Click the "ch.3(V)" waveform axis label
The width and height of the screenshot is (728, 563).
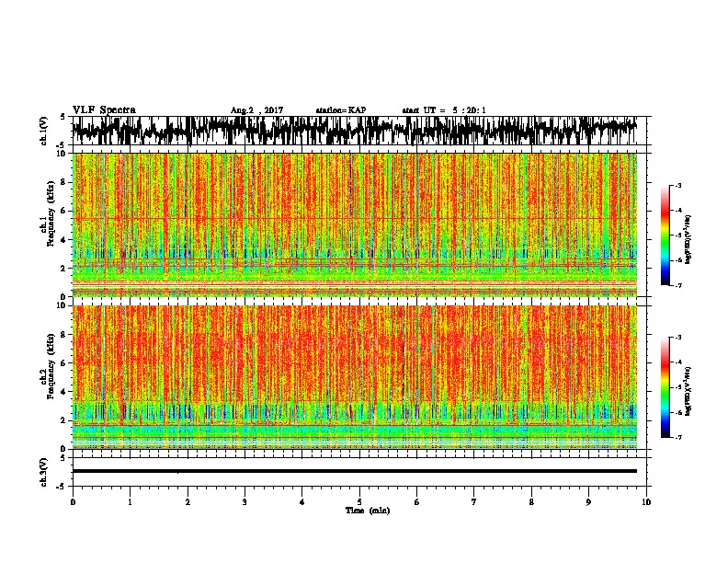pyautogui.click(x=43, y=472)
